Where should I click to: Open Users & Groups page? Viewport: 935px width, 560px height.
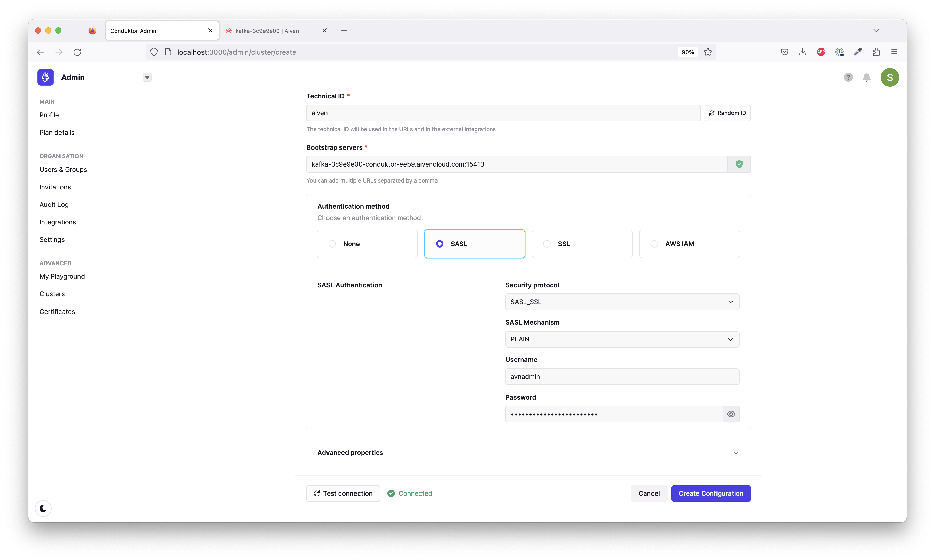coord(63,169)
